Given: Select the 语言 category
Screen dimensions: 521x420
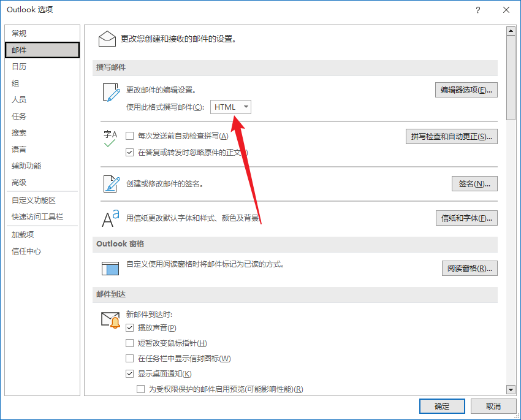Looking at the screenshot, I should point(42,149).
